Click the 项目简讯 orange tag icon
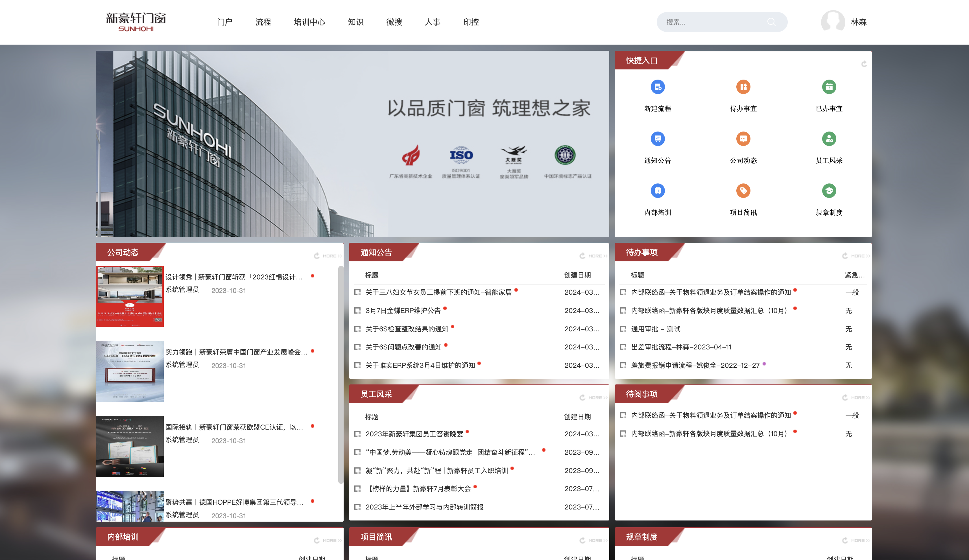Screen dimensions: 969x560 (743, 191)
